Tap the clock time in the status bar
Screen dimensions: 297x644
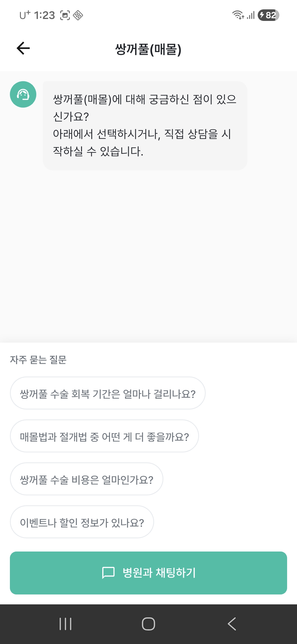pos(45,15)
